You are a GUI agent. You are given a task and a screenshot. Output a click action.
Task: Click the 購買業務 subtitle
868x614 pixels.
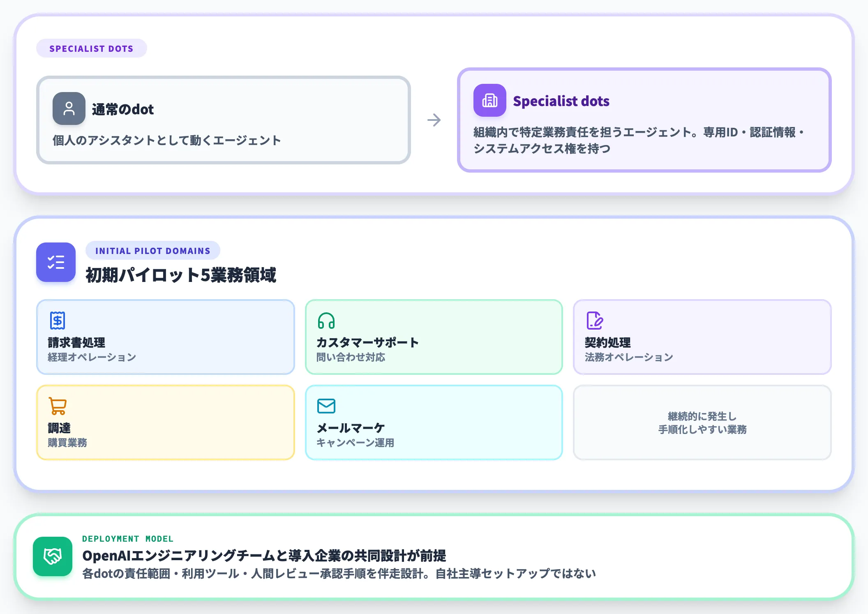click(x=67, y=443)
